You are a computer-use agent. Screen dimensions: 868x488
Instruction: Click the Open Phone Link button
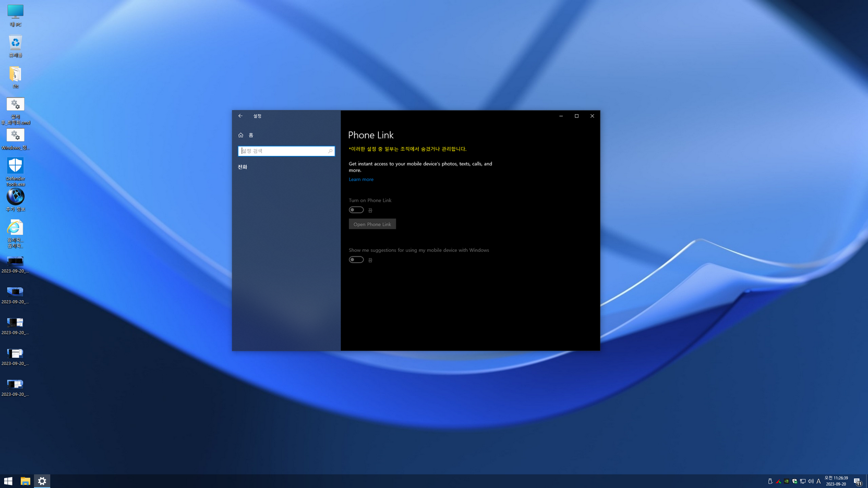(x=372, y=224)
